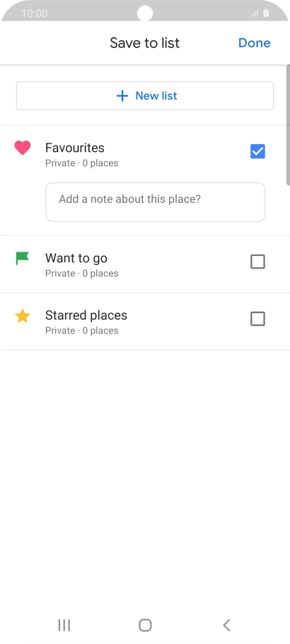Add a note about this place

[156, 202]
